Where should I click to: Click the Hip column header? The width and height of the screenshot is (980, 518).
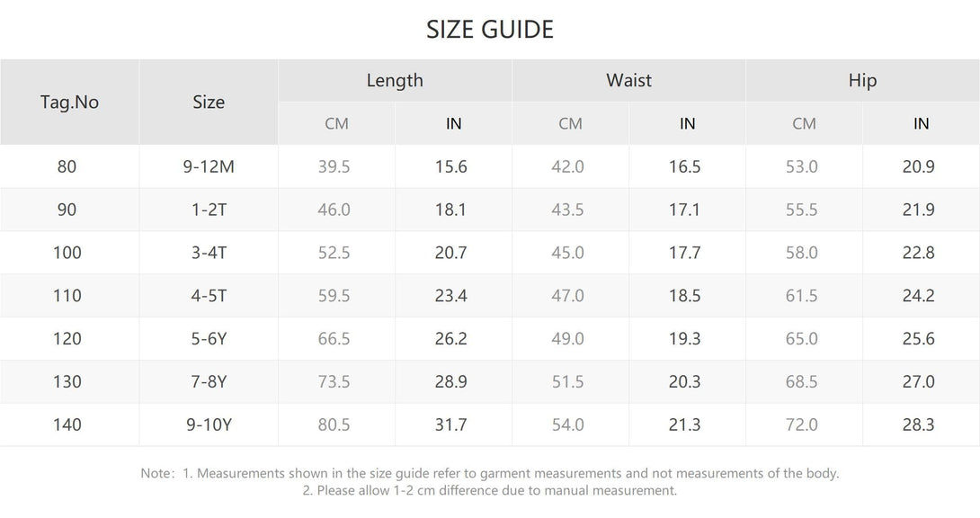point(862,80)
